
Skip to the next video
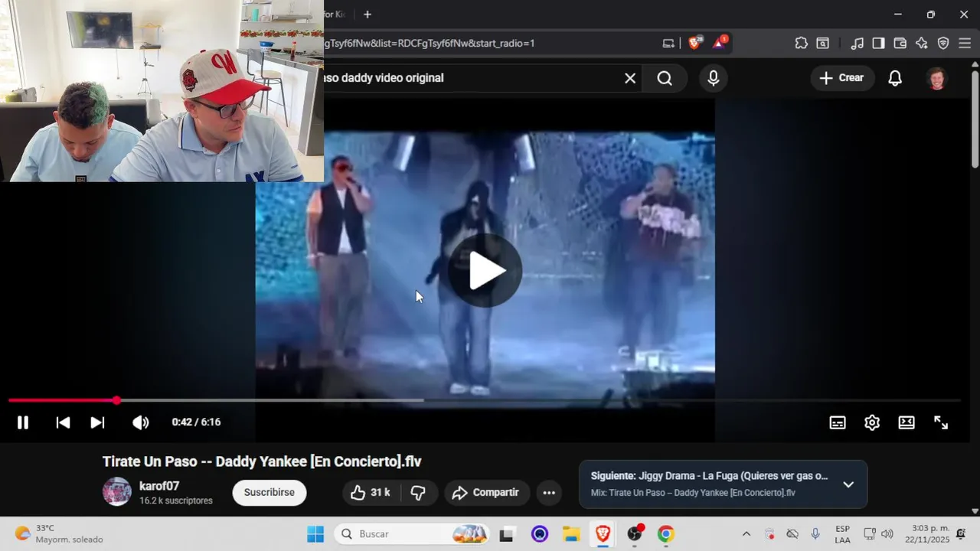click(97, 422)
